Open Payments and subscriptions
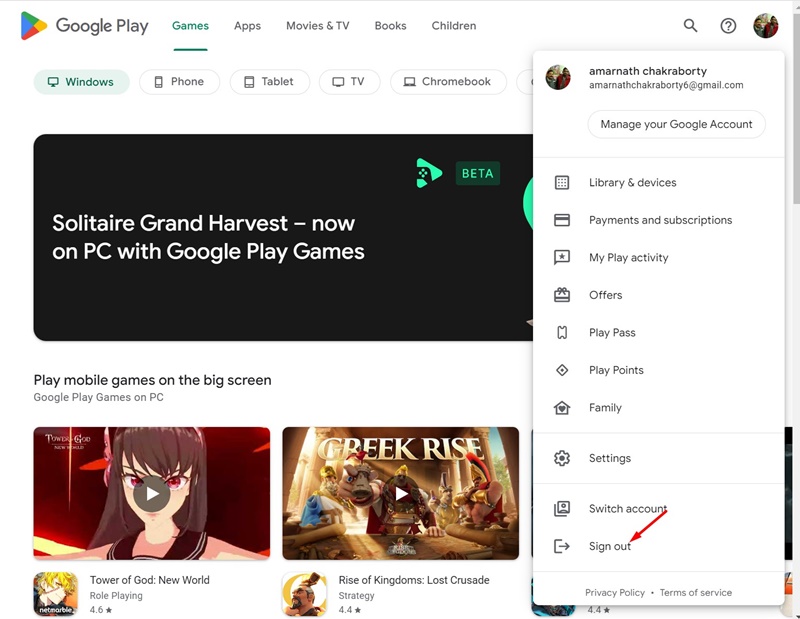 pyautogui.click(x=659, y=220)
